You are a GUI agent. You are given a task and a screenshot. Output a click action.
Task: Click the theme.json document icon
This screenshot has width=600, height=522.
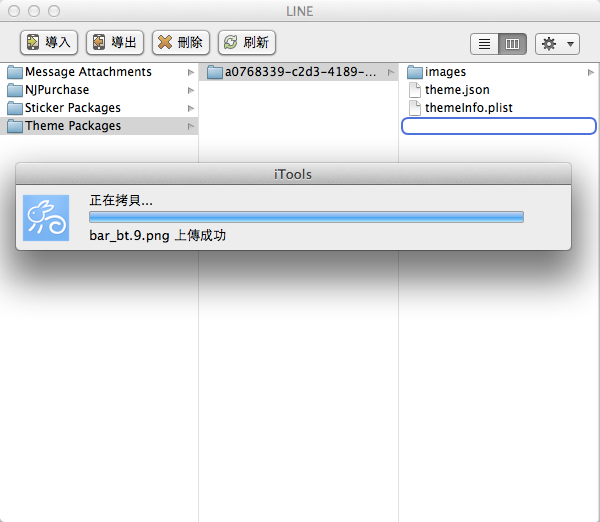click(x=415, y=90)
